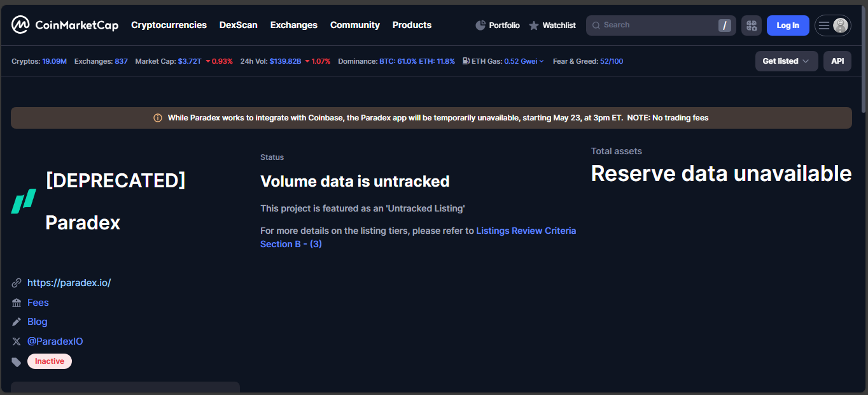Click the Cryptos 19.09M value
Screen dimensions: 868x395
(x=54, y=61)
